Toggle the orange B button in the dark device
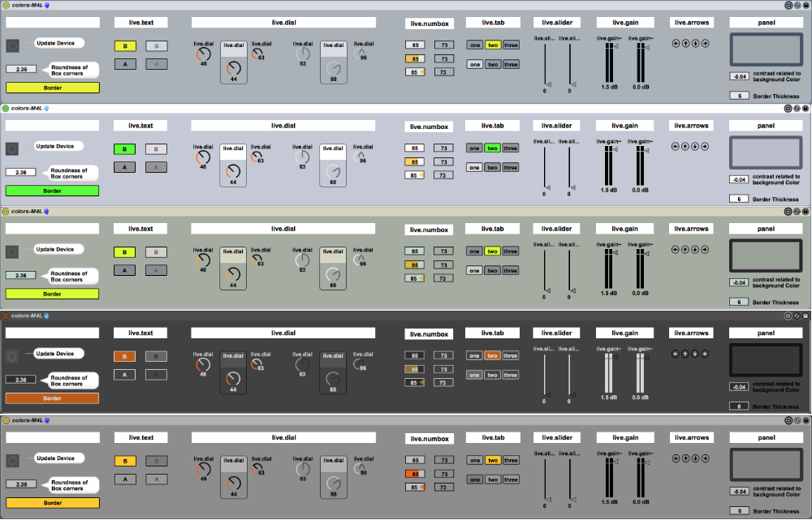Viewport: 812px width, 520px height. [x=125, y=356]
